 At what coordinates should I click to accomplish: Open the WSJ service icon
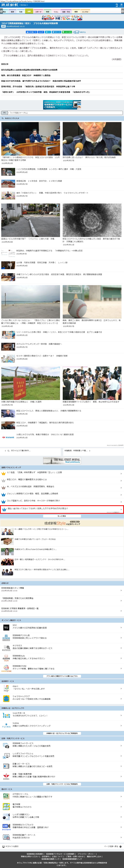[x=6, y=627]
